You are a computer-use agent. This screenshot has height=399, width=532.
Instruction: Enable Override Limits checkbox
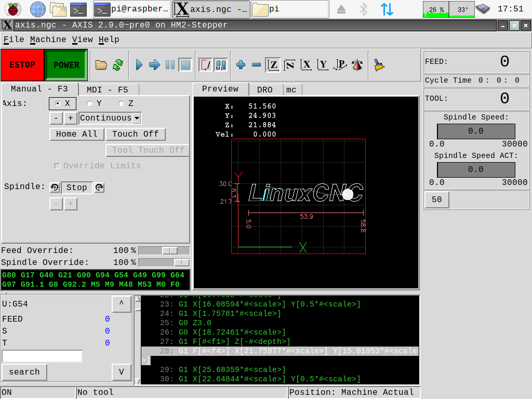[x=57, y=166]
